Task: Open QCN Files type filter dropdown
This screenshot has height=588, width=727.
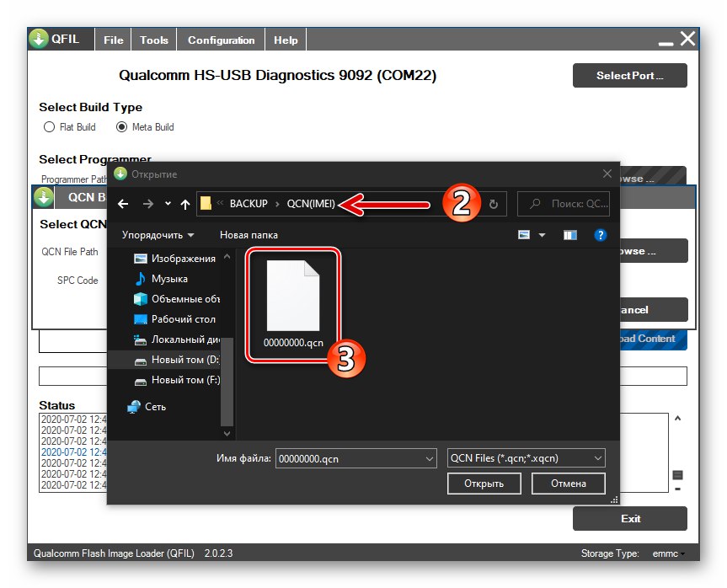Action: (x=597, y=458)
